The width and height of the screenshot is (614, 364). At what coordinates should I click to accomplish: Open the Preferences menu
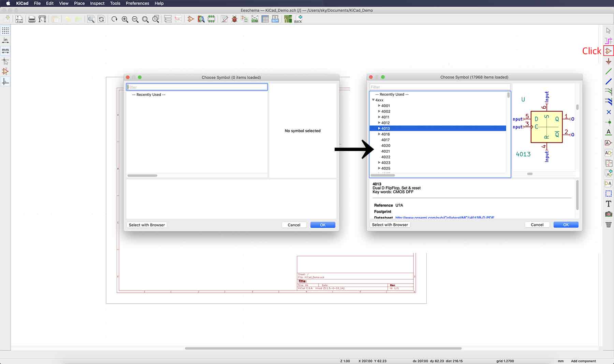tap(137, 3)
